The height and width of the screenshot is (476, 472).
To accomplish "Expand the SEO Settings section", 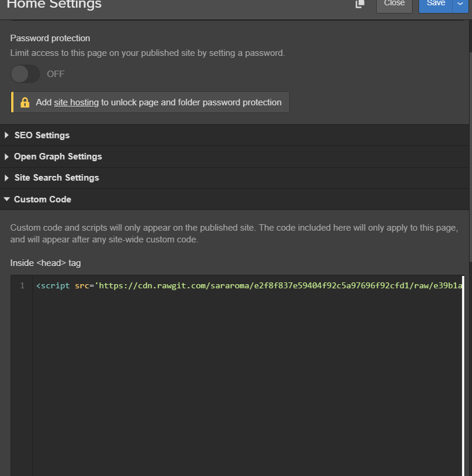I will point(235,135).
